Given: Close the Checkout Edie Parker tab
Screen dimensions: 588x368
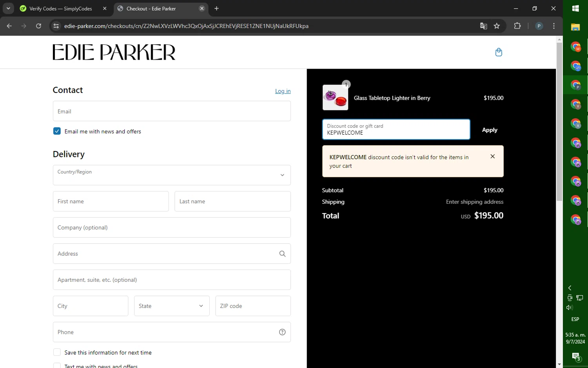Looking at the screenshot, I should tap(202, 9).
